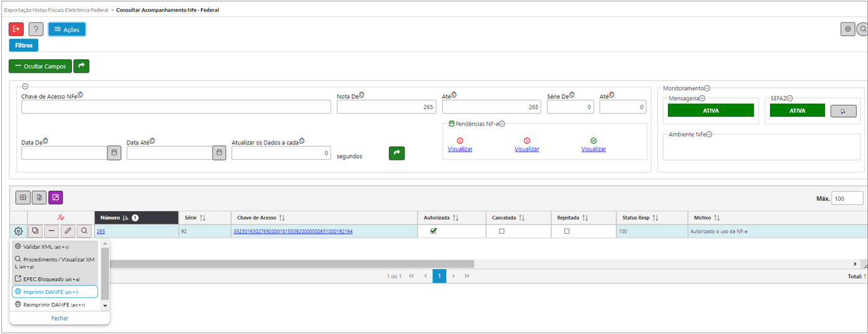
Task: Toggle the Autorizada checkbox for note 265
Action: pyautogui.click(x=434, y=231)
